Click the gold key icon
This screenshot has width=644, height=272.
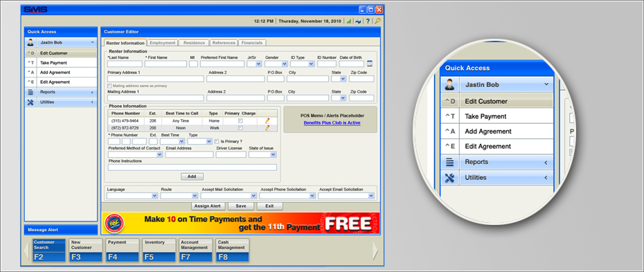[377, 21]
